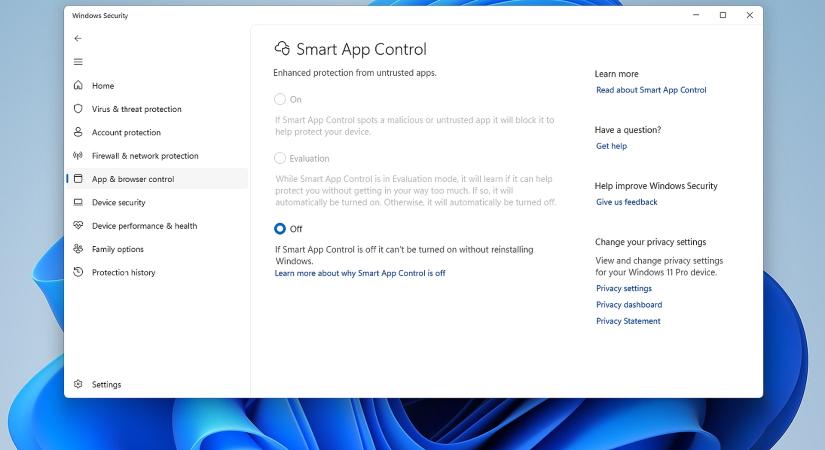
Task: Maximize the Windows Security window
Action: point(723,15)
